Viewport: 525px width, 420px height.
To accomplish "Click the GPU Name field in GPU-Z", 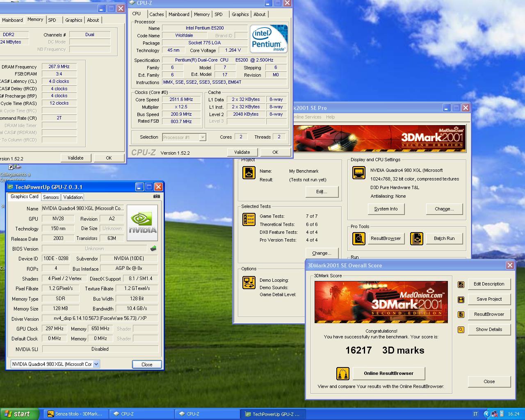I will pos(83,208).
